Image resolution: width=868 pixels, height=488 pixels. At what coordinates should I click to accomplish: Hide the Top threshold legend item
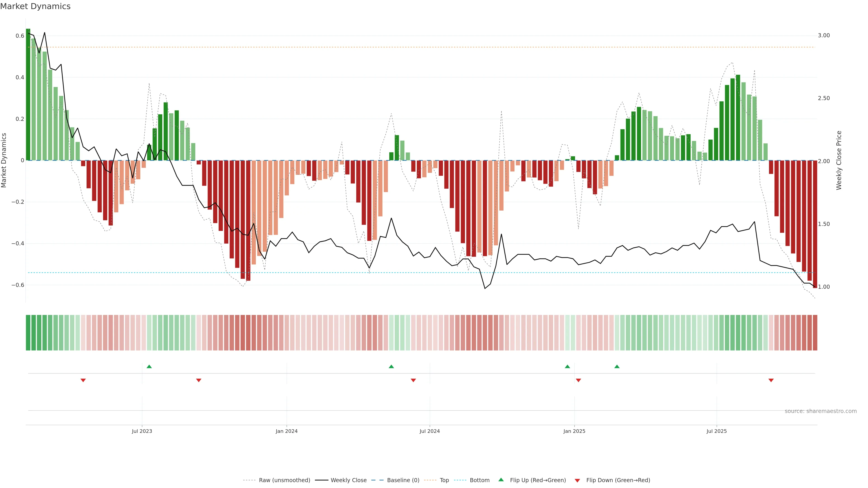[444, 480]
